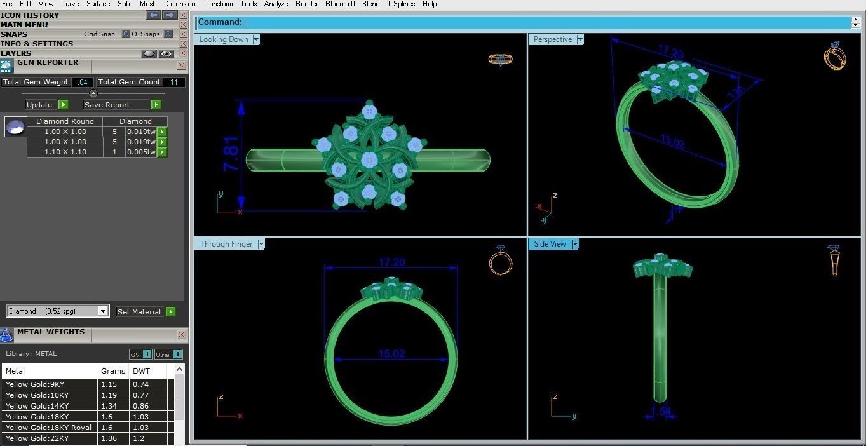868x446 pixels.
Task: Click the Icon History back arrow
Action: click(x=153, y=15)
